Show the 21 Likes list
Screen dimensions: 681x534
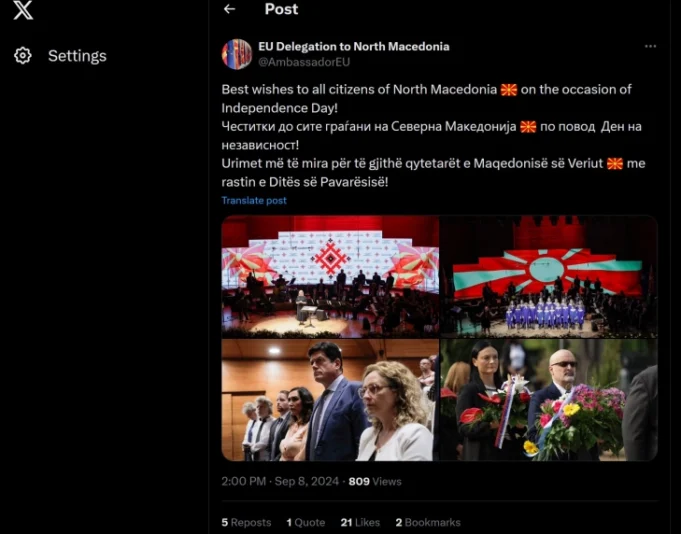(360, 522)
